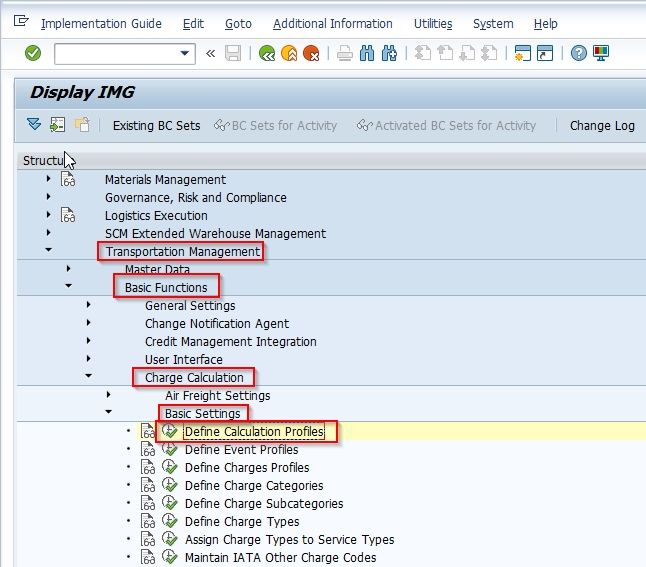Expand the Logistics Execution node
The height and width of the screenshot is (567, 646).
pos(49,215)
